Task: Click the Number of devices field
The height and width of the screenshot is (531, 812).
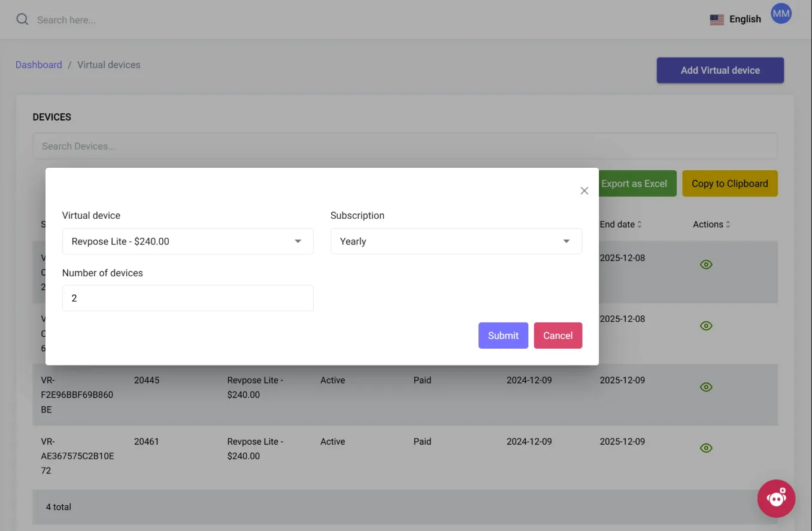Action: click(x=188, y=298)
